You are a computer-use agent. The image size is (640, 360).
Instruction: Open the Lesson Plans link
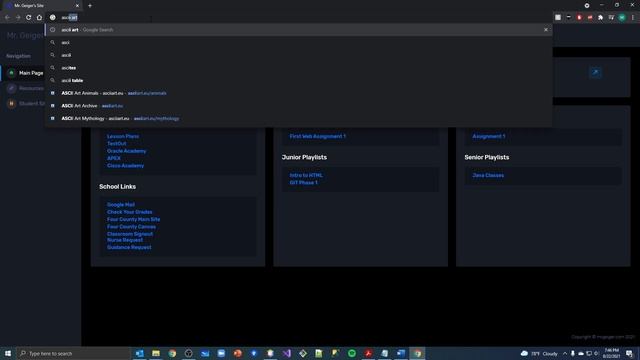[123, 136]
